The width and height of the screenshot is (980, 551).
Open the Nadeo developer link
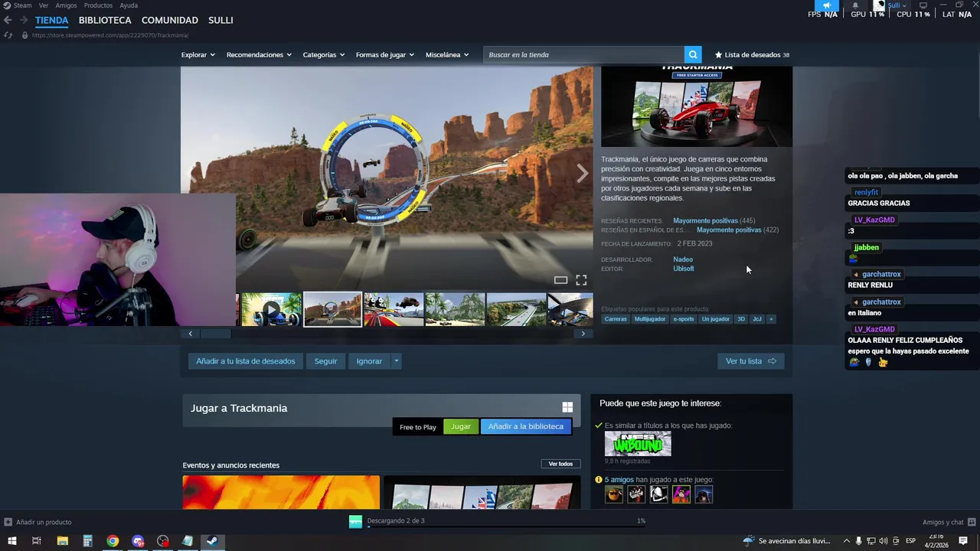(x=683, y=259)
